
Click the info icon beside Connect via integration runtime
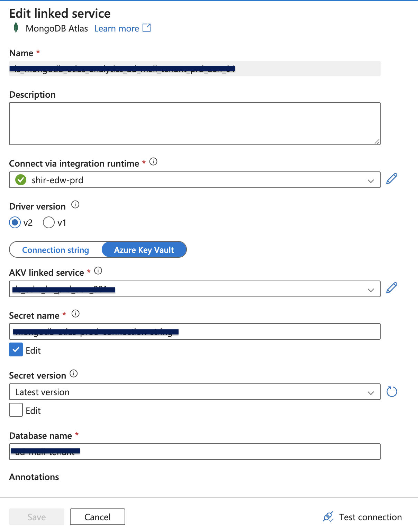click(x=153, y=161)
